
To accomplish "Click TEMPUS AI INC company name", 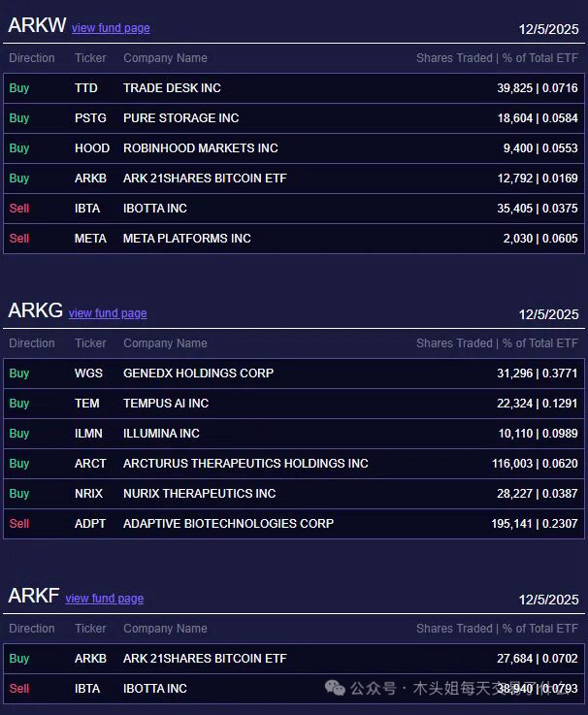I will click(x=166, y=404).
